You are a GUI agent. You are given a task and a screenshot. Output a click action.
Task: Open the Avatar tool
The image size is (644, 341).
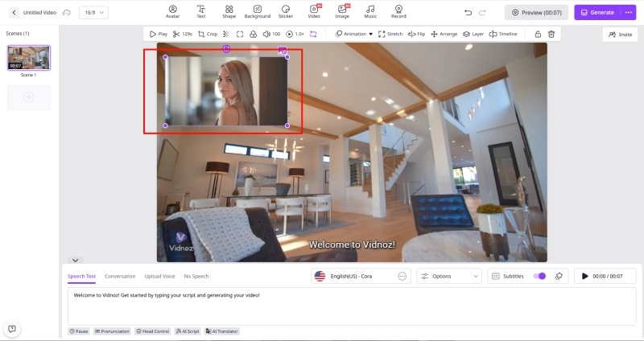pyautogui.click(x=172, y=12)
